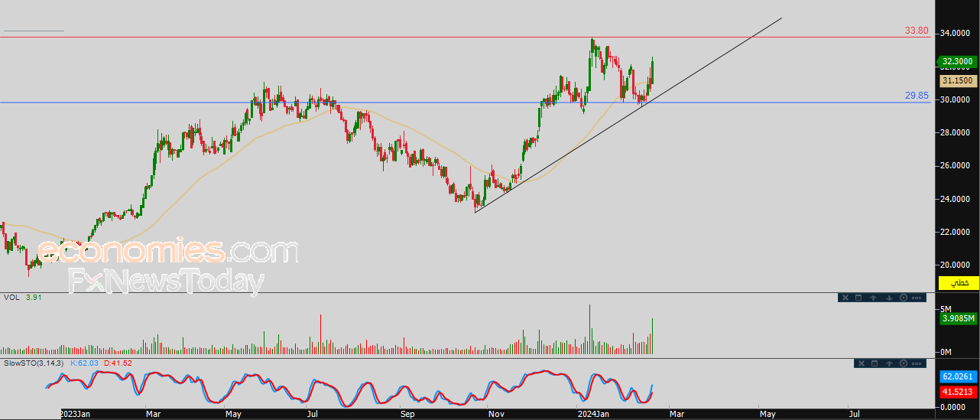Click the blue 62.0261 stochastic K tag
The height and width of the screenshot is (420, 980).
pyautogui.click(x=958, y=377)
